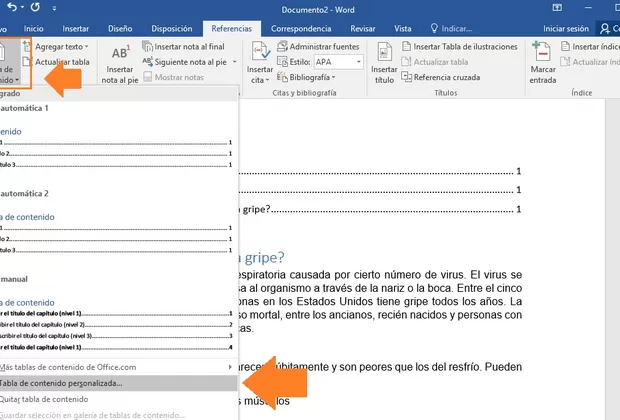Open ribbon display options icon

coord(557,8)
